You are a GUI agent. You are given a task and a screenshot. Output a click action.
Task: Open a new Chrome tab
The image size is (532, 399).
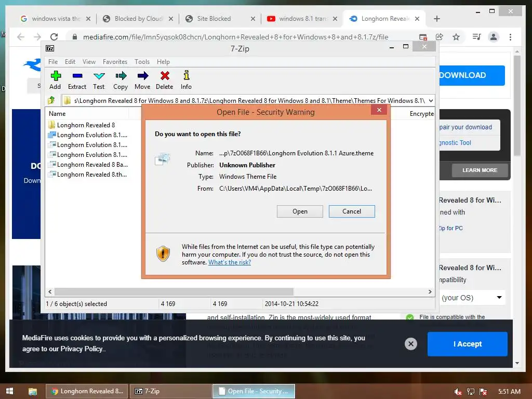point(436,19)
